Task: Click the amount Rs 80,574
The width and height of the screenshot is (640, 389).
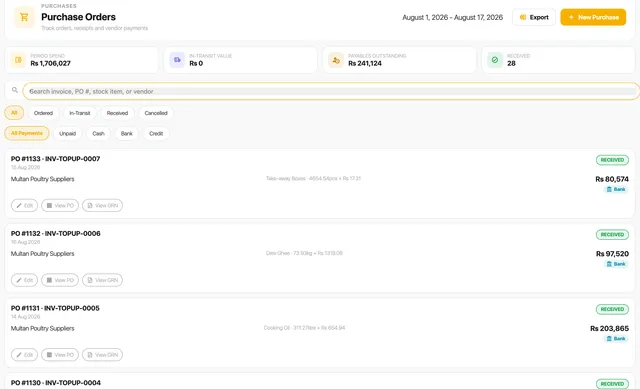Action: [612, 179]
